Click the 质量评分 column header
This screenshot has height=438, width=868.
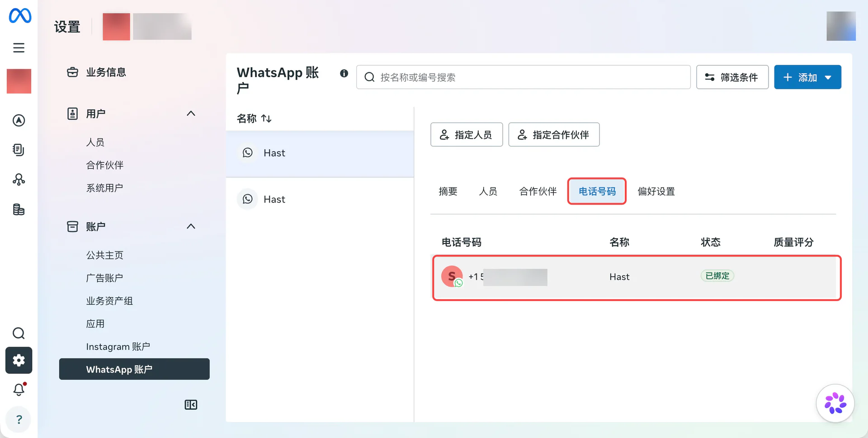(x=793, y=242)
